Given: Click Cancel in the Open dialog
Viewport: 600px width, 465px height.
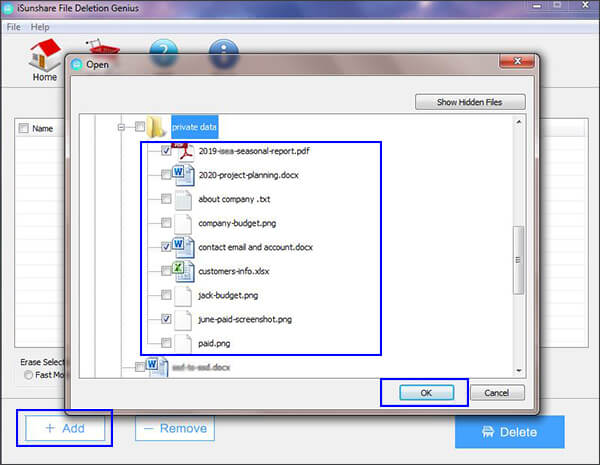Looking at the screenshot, I should (x=497, y=393).
